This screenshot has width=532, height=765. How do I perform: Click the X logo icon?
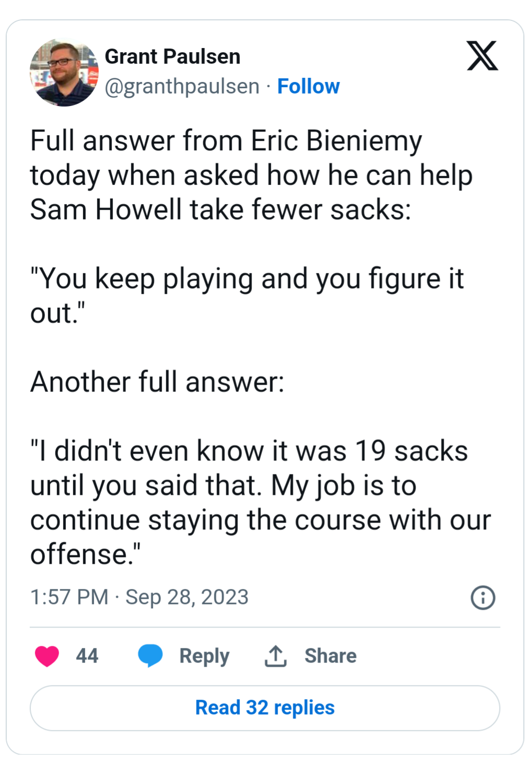[482, 55]
